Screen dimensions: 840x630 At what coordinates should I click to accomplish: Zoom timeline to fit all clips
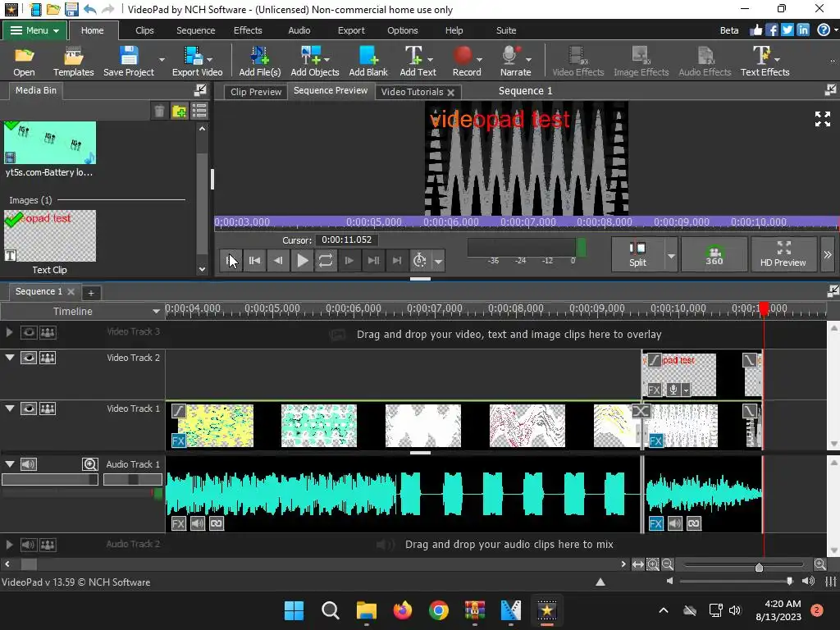[x=637, y=564]
